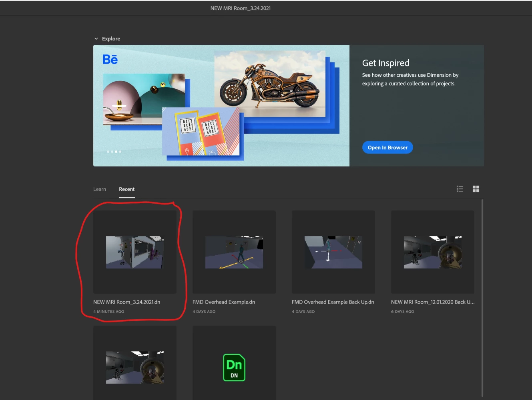This screenshot has width=532, height=400.
Task: Open FMD Overhead Example.dn thumbnail
Action: (234, 252)
